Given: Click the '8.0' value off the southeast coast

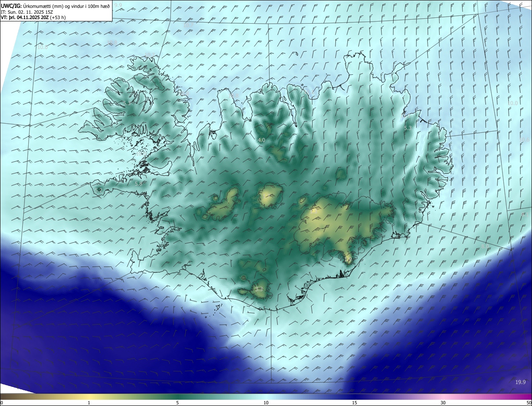Looking at the screenshot, I should click(x=485, y=247).
